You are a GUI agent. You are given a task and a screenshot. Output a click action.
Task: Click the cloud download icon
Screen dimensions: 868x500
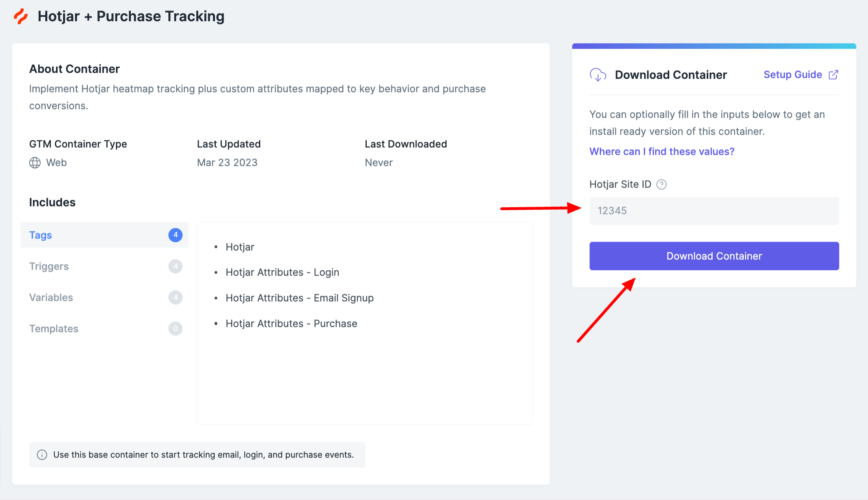598,75
